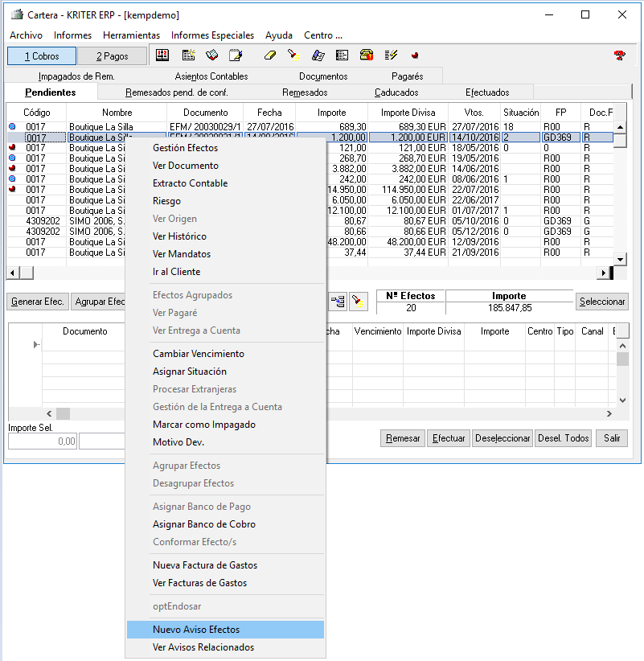Open the Pagarés tab
This screenshot has width=644, height=661.
coord(407,76)
